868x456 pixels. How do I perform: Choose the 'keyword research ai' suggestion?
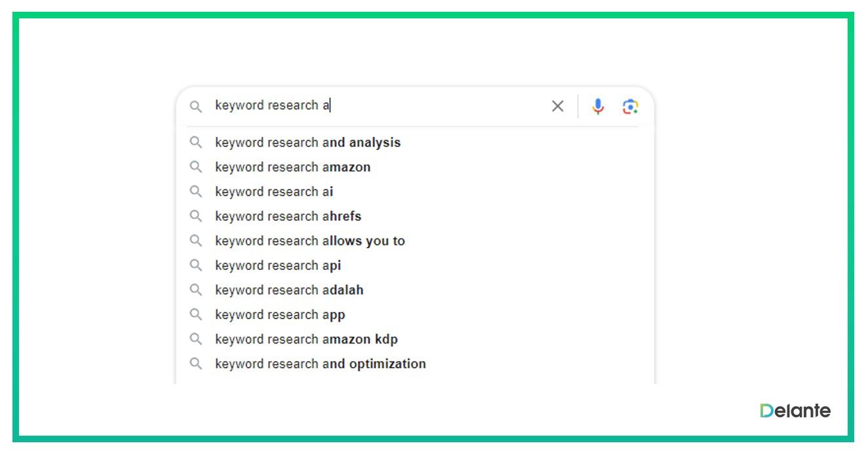274,191
